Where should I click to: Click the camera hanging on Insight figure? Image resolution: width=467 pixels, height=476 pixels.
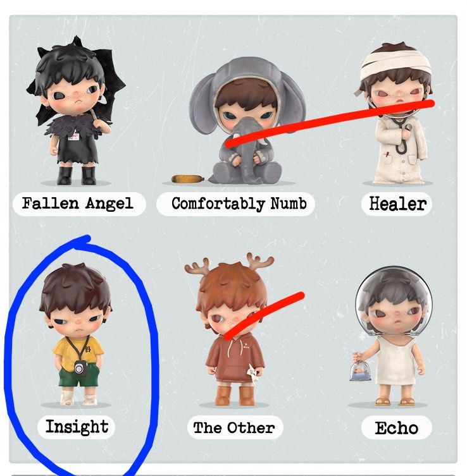[80, 368]
